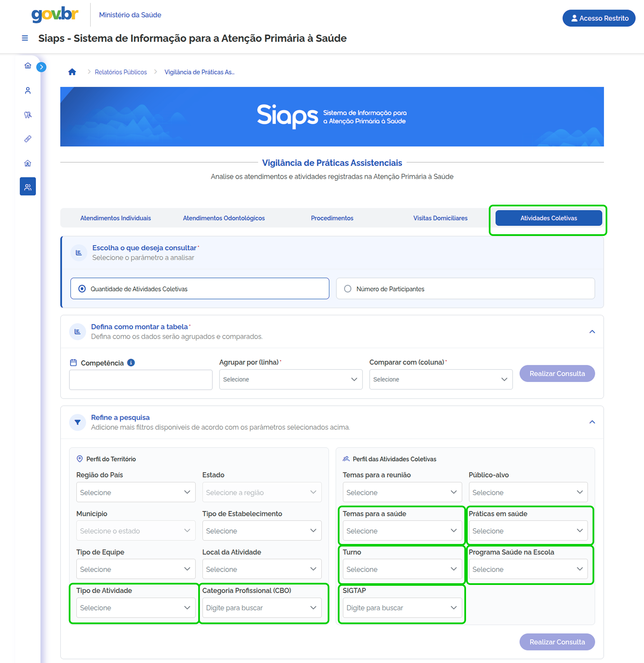Screen dimensions: 644x663
Task: Click the Competência info icon
Action: point(131,363)
